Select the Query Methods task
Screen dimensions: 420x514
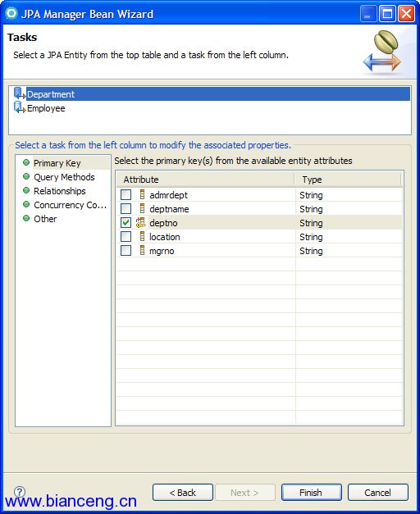pos(64,177)
